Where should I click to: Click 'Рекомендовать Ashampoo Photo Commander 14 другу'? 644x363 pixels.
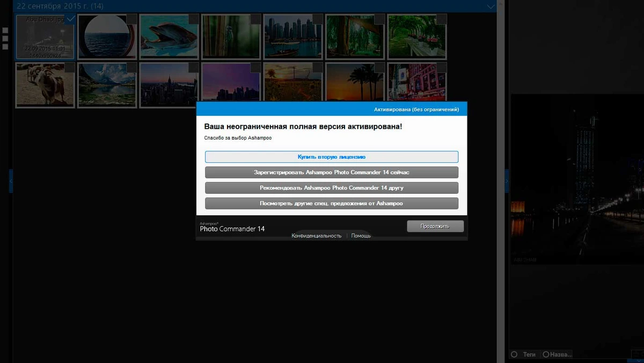coord(332,188)
